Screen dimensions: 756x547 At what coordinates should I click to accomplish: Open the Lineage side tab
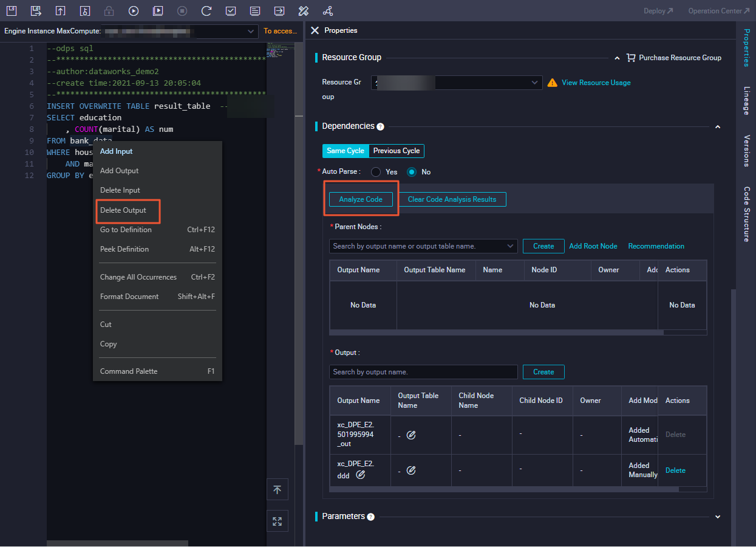[746, 101]
